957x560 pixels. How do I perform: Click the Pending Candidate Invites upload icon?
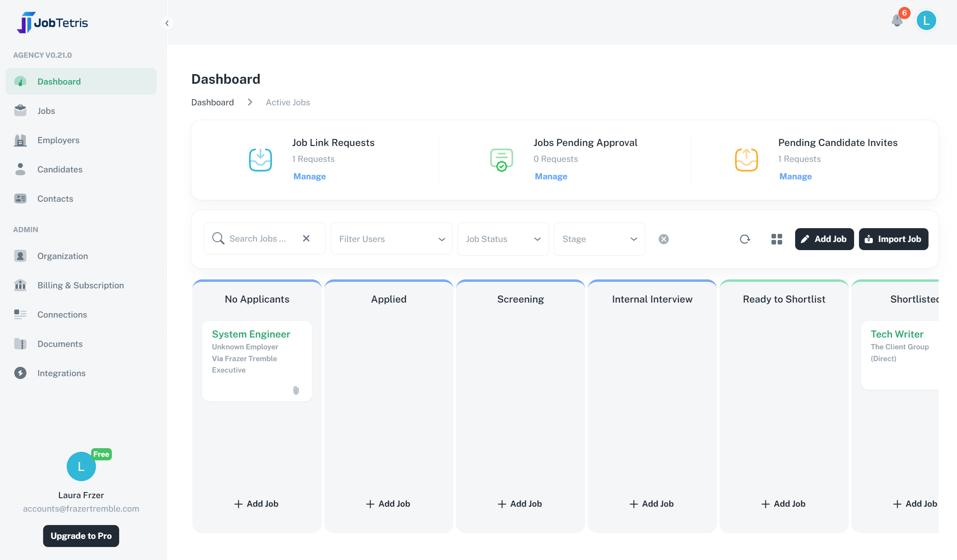[x=746, y=159]
